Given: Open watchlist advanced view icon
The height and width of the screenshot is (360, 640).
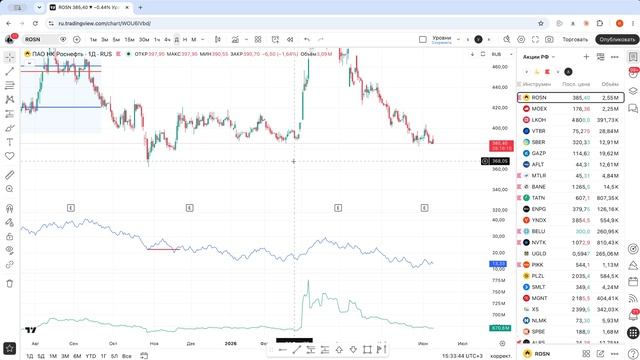Looking at the screenshot, I should (600, 57).
